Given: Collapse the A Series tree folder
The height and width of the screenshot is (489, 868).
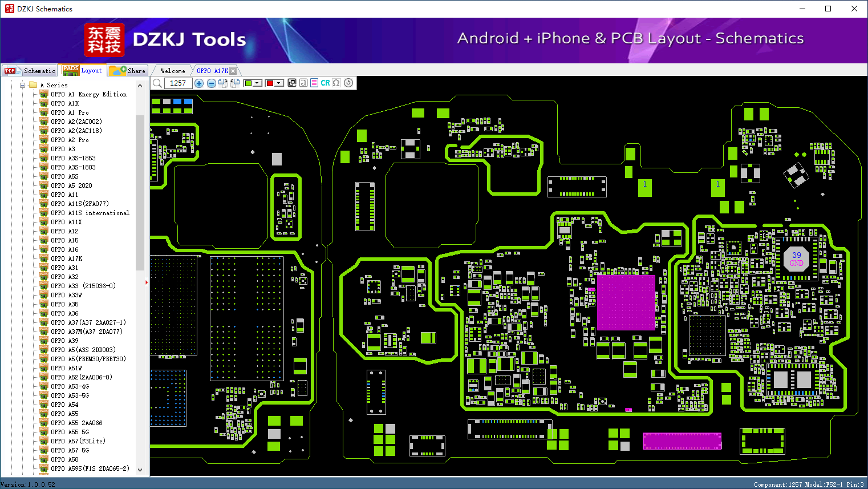Looking at the screenshot, I should [23, 85].
